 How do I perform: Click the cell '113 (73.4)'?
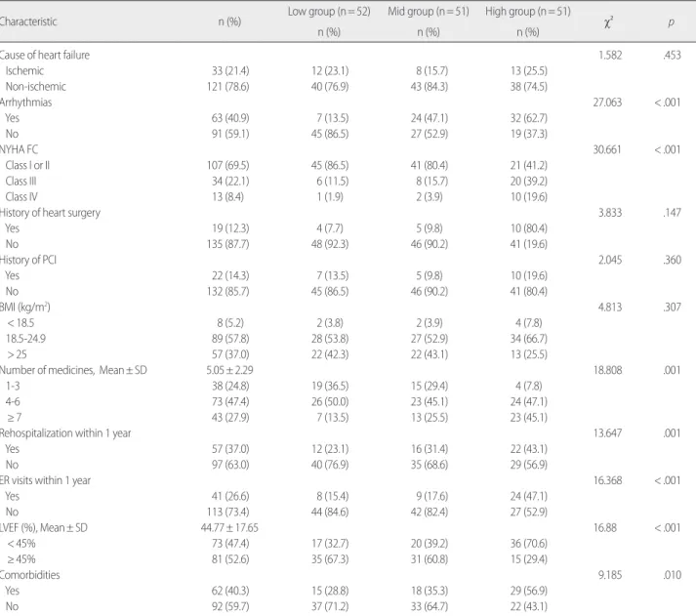227,513
